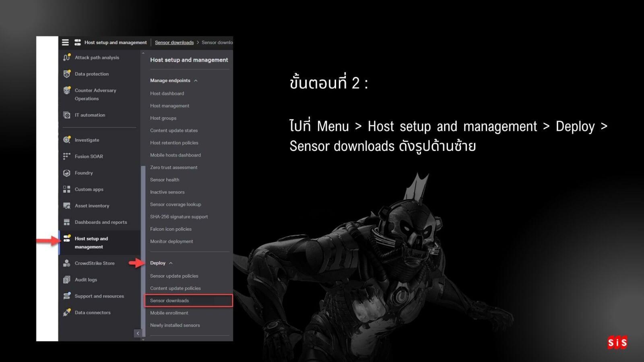The height and width of the screenshot is (362, 644).
Task: Open Host dashboard link
Action: 167,93
